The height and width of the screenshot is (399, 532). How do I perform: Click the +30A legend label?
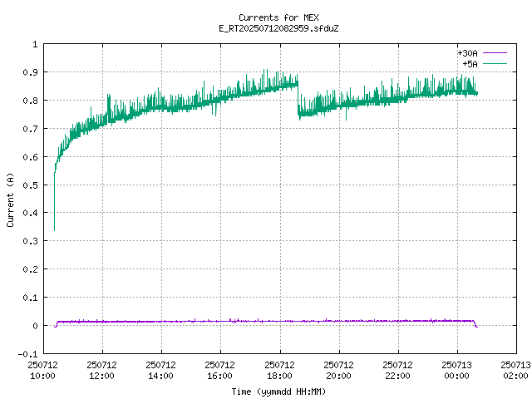click(467, 53)
